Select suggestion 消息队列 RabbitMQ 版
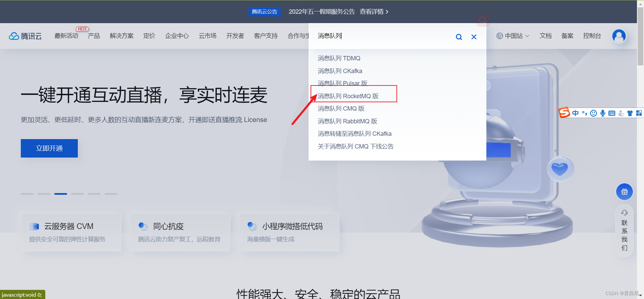 click(x=347, y=121)
